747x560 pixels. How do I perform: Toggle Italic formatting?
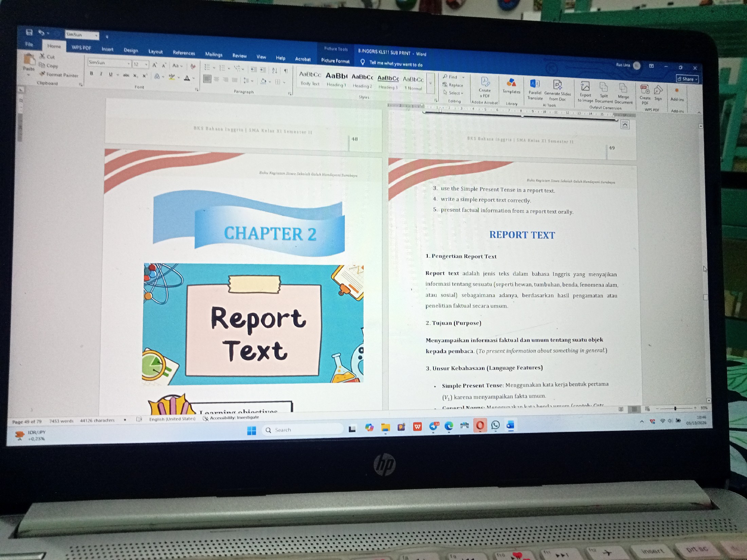tap(101, 74)
